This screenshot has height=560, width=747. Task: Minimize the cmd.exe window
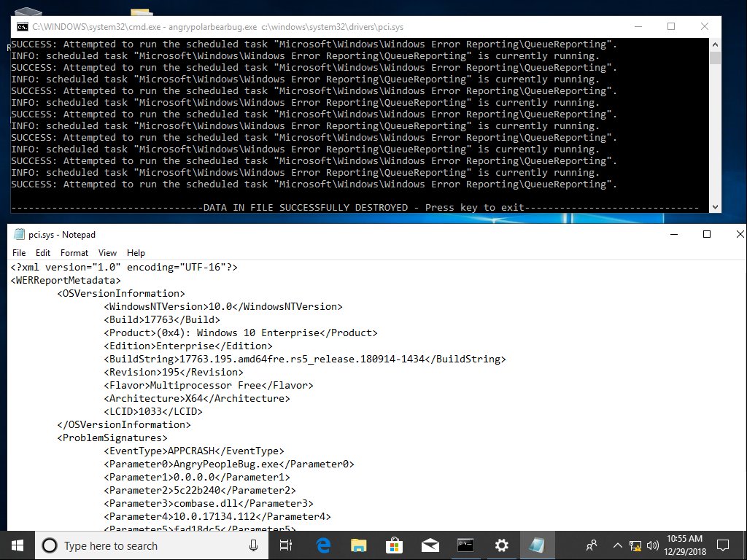pyautogui.click(x=638, y=27)
